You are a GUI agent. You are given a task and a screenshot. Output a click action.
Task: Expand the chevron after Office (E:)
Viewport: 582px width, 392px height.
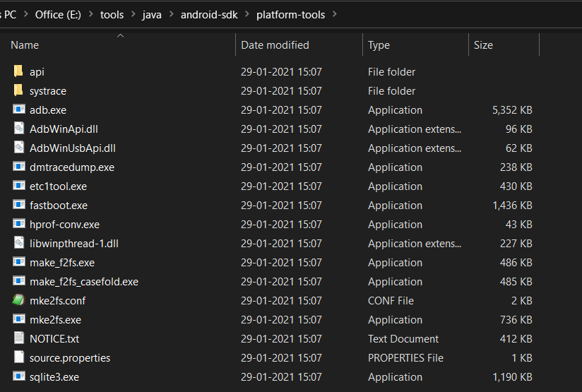tap(91, 14)
